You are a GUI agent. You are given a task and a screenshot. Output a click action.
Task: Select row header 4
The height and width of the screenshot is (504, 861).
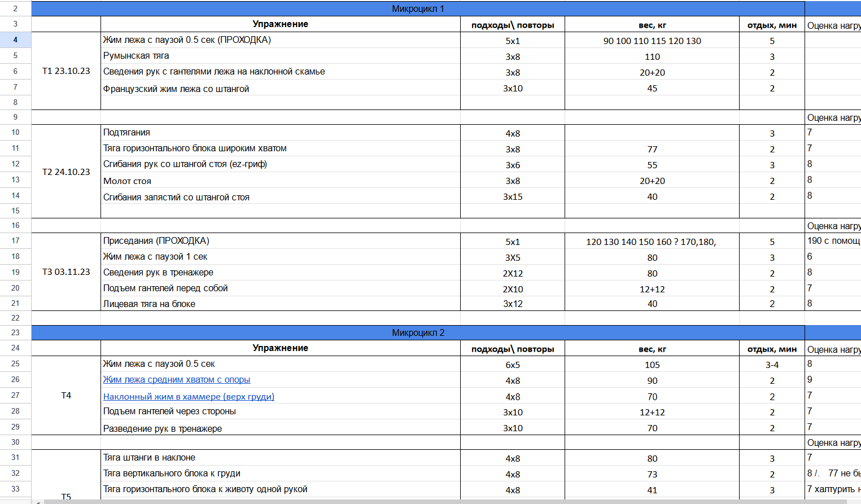[15, 40]
